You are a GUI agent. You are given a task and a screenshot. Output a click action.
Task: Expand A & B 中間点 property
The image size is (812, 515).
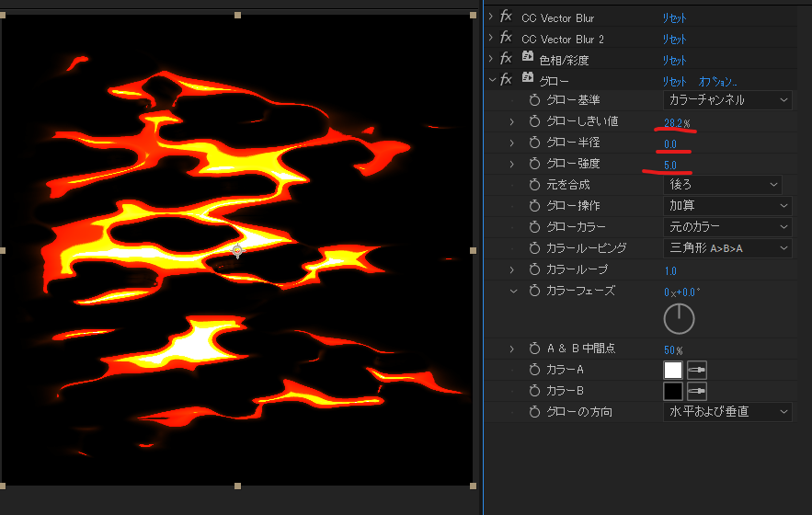511,349
